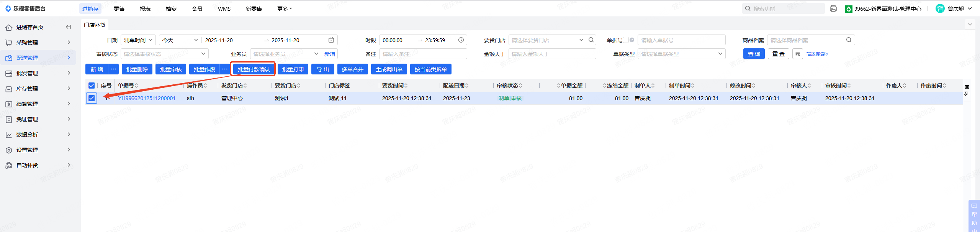The height and width of the screenshot is (232, 980).
Task: Open the 帮助中心 floating help widget
Action: coord(974,216)
